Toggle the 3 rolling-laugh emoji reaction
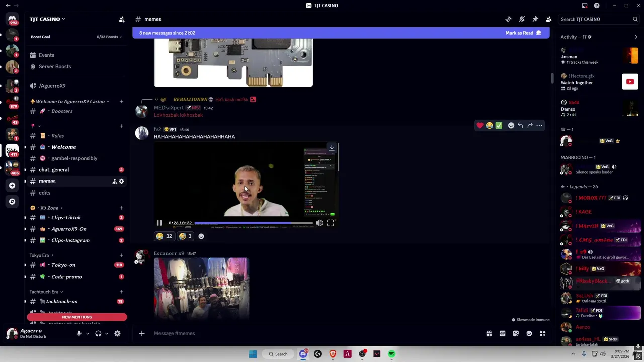Screen dimensions: 644x362 186,236
